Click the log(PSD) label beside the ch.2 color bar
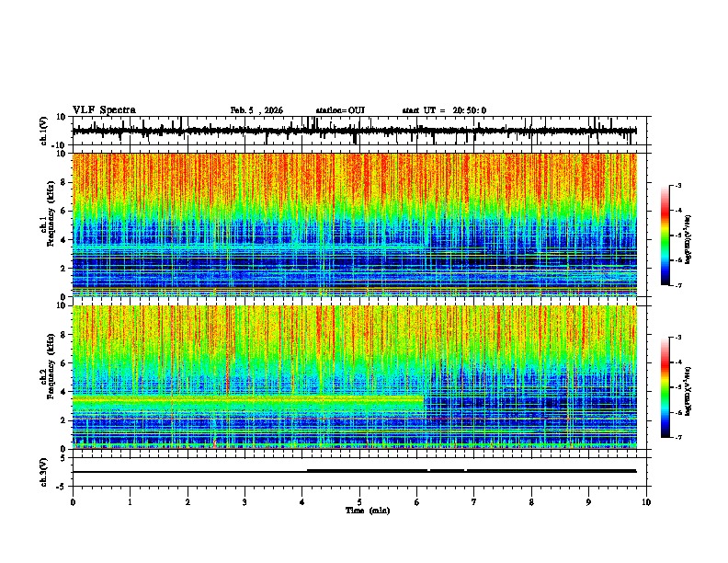 (x=688, y=391)
